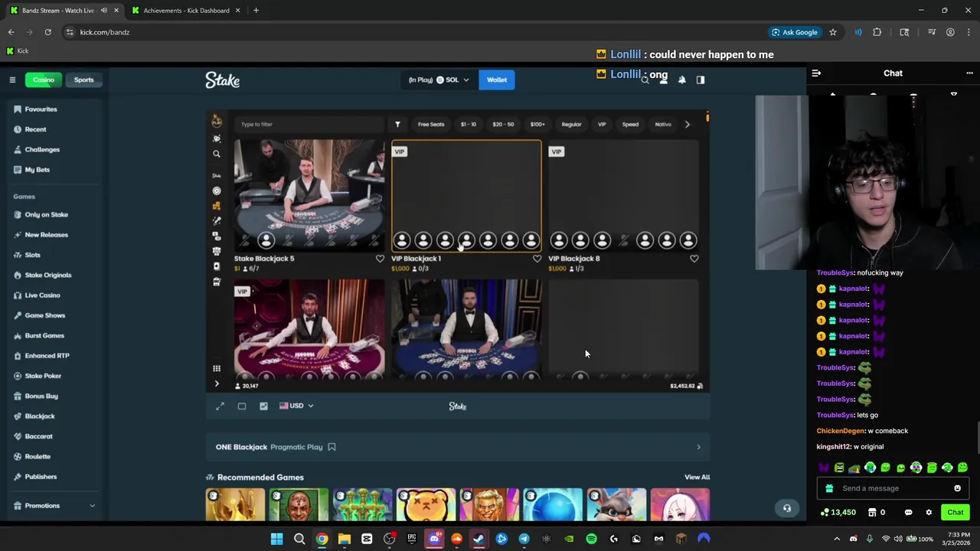The image size is (980, 551).
Task: Toggle the VIP filter chip
Action: click(x=602, y=124)
